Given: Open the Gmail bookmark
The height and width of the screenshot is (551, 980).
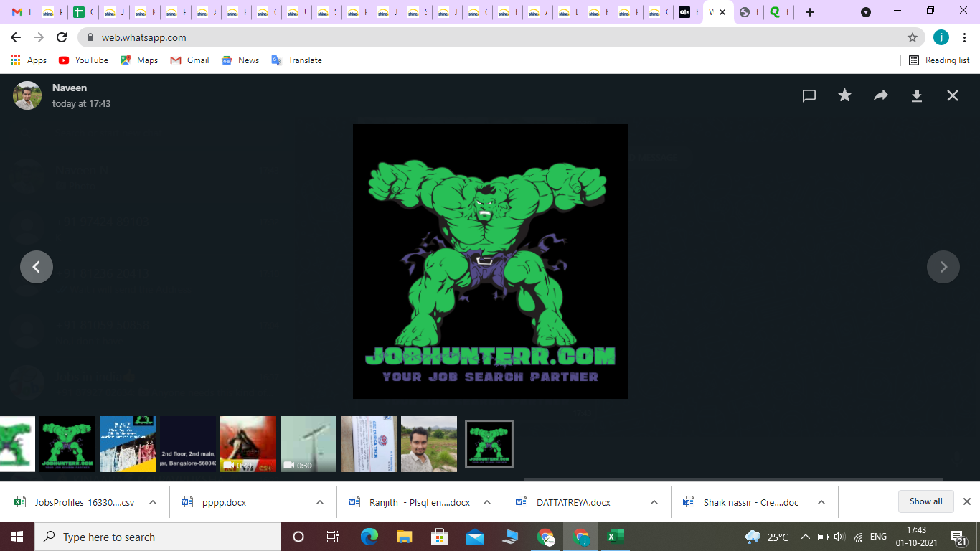Looking at the screenshot, I should pos(190,60).
